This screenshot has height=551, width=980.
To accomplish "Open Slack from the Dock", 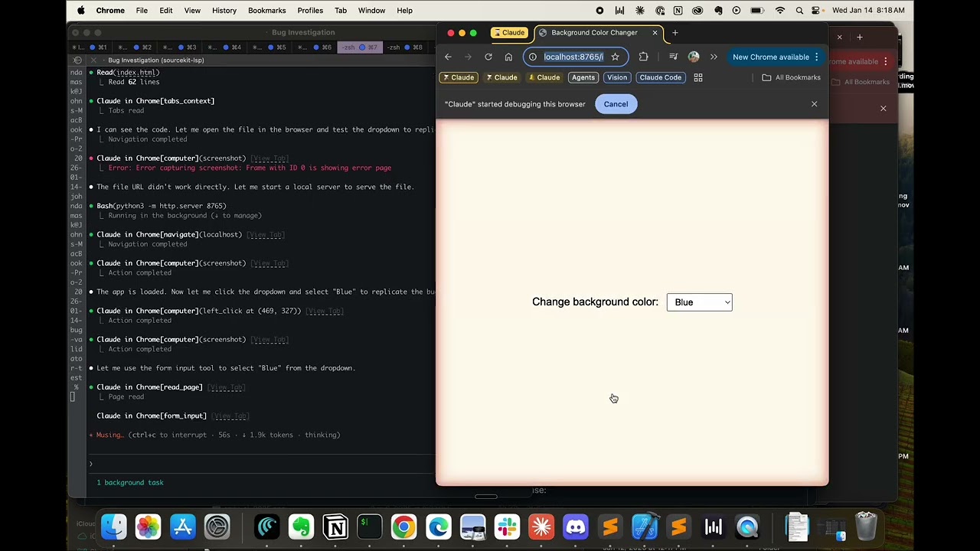I will point(507,527).
